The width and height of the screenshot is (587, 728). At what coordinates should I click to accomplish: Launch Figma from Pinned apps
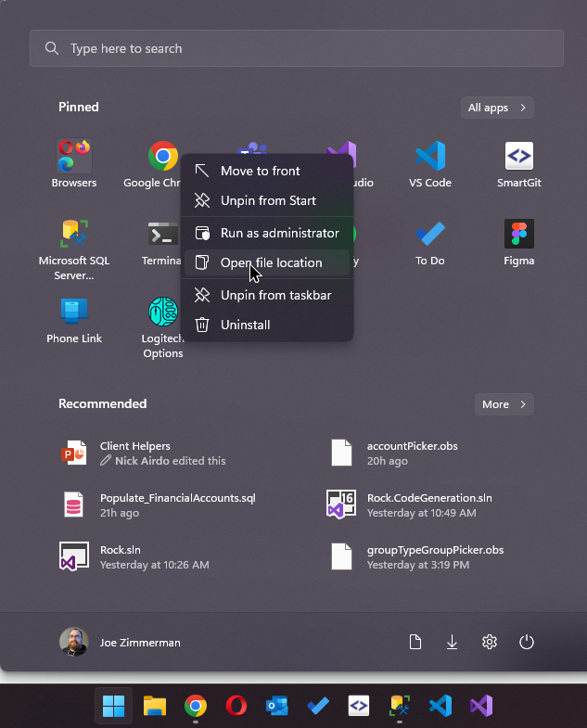pyautogui.click(x=518, y=242)
